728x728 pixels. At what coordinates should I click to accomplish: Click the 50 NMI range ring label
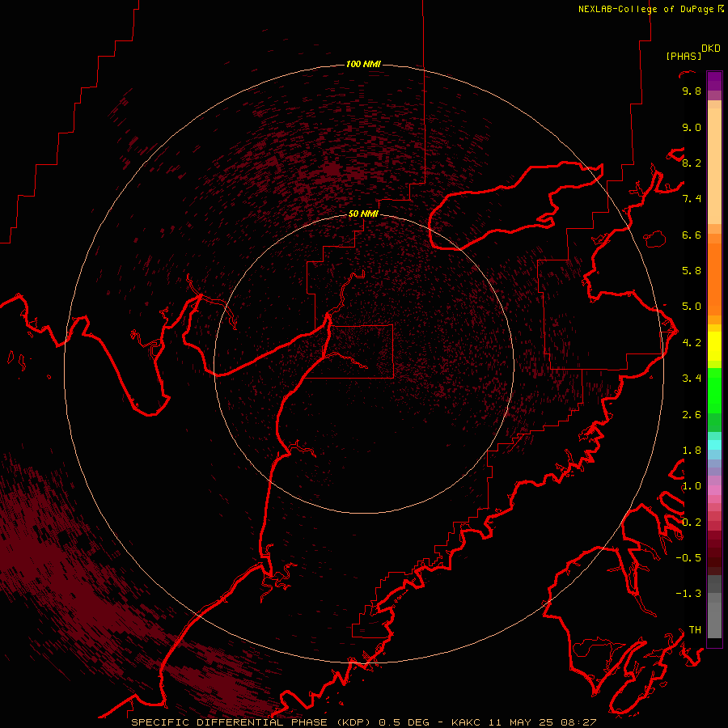point(363,214)
